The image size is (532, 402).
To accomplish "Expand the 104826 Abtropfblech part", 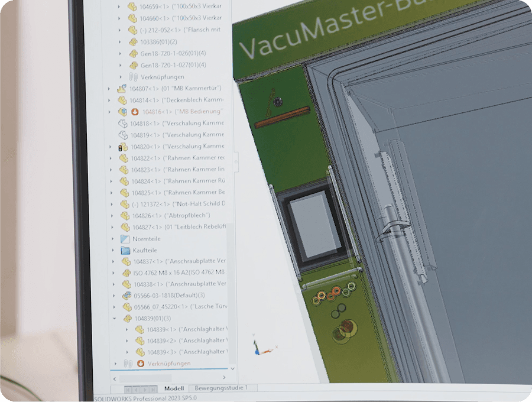I will point(112,216).
